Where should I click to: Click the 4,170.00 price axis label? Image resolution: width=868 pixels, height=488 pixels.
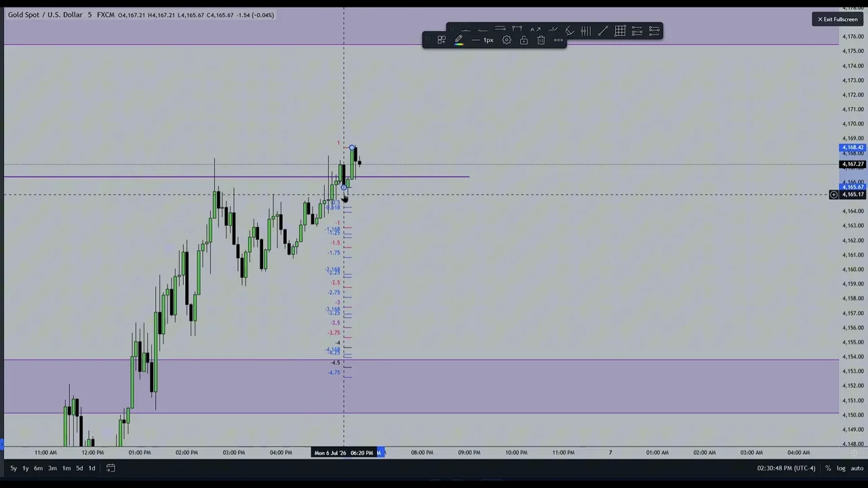[852, 123]
